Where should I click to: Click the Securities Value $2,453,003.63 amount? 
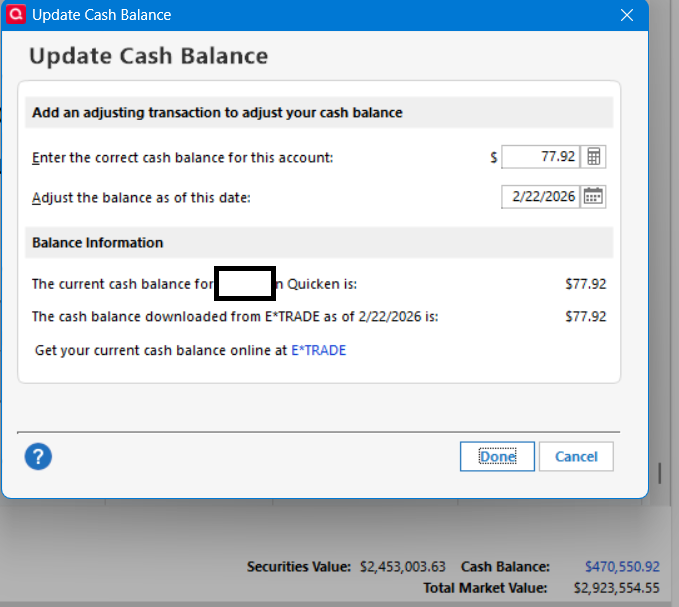403,566
